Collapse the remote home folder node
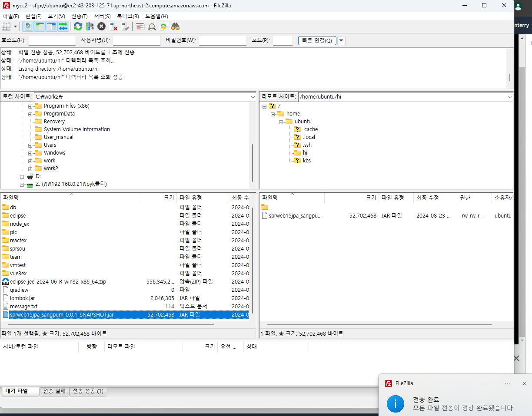Screen dimensions: 532x416 pyautogui.click(x=273, y=114)
